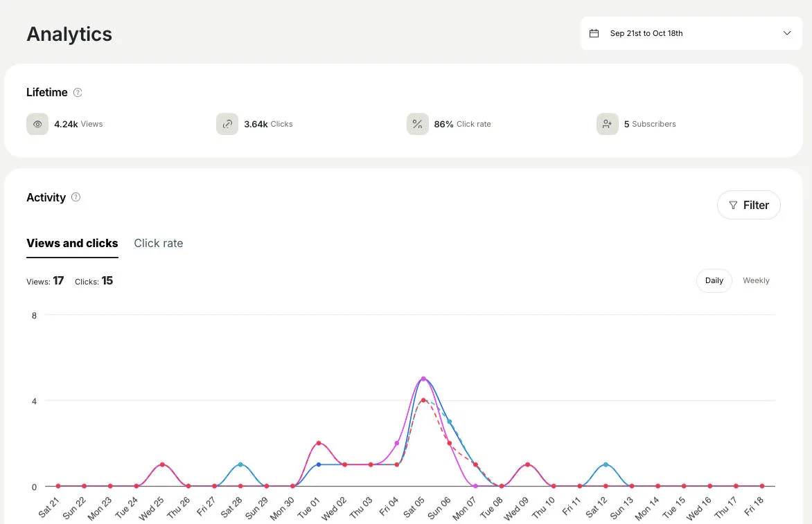Switch chart view to Weekly
The width and height of the screenshot is (812, 524).
pyautogui.click(x=756, y=280)
